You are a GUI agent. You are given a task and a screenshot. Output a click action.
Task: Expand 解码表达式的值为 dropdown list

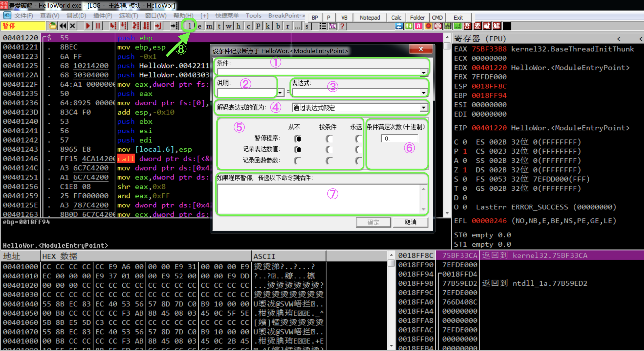[x=423, y=108]
